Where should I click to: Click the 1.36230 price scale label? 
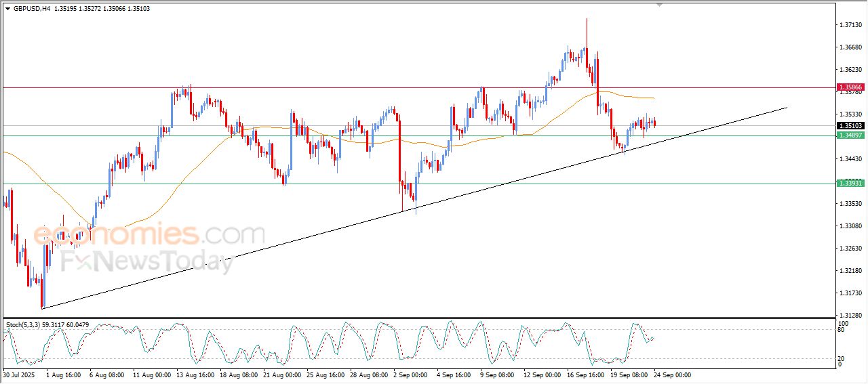tap(850, 70)
